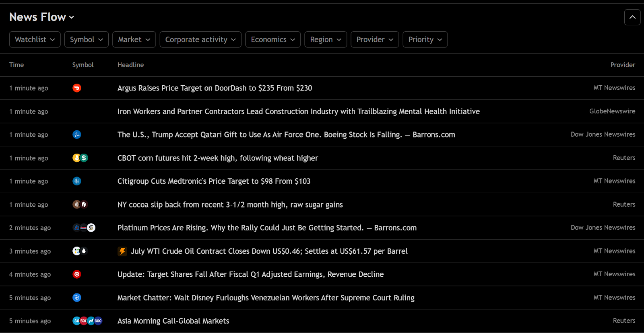Open Platinum Prices Are Rising headline
Screen dimensions: 644x333
267,228
